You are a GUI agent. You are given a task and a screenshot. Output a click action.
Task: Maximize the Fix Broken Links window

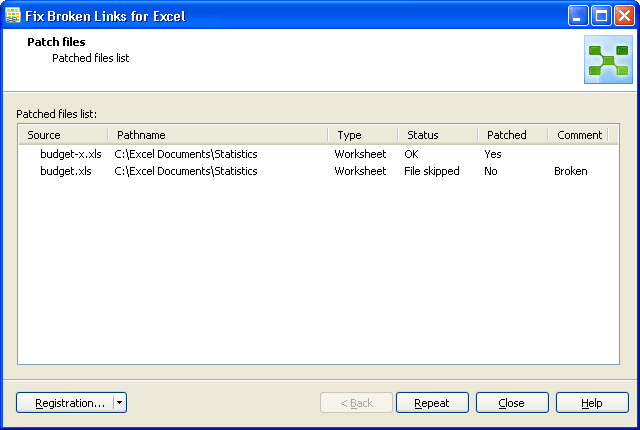tap(601, 16)
